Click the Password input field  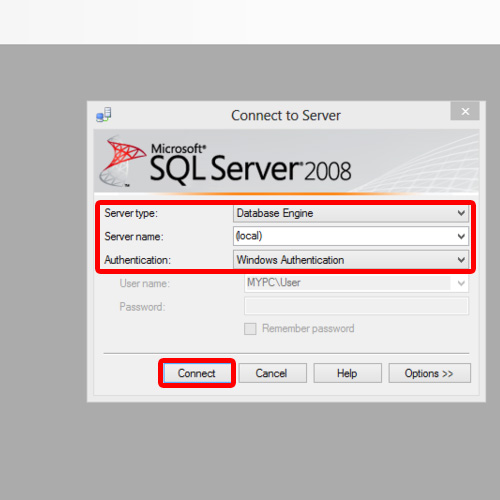pos(356,306)
